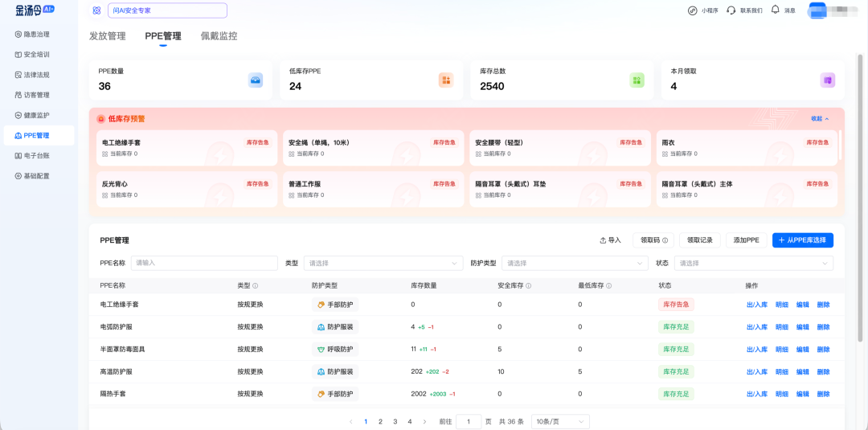Collapse the warning panel with 收起

(x=821, y=119)
